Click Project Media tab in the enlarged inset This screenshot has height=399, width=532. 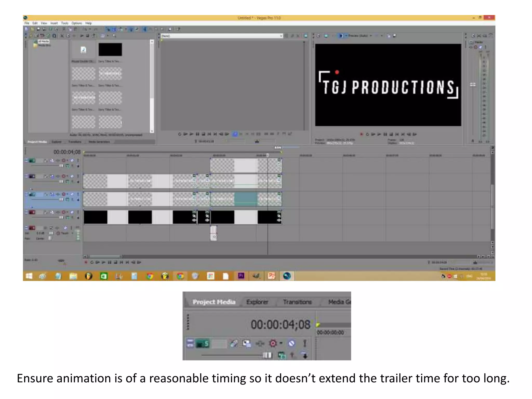tap(214, 302)
